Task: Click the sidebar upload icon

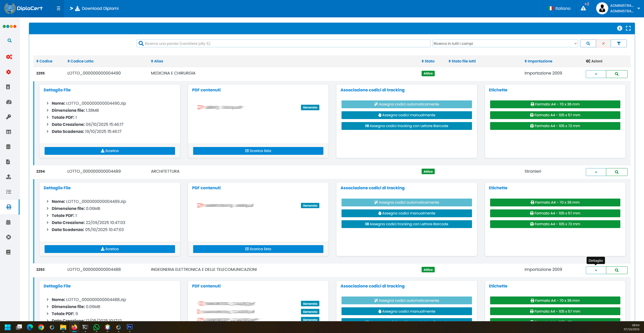Action: [x=9, y=177]
